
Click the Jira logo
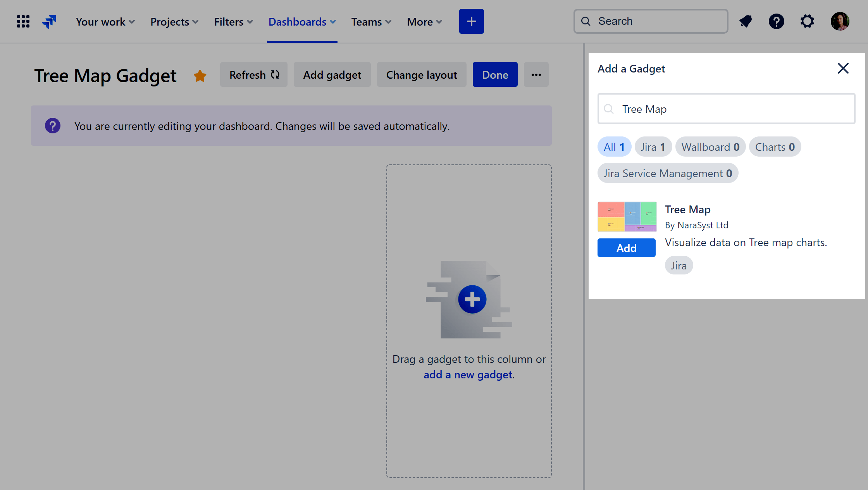[x=49, y=21]
